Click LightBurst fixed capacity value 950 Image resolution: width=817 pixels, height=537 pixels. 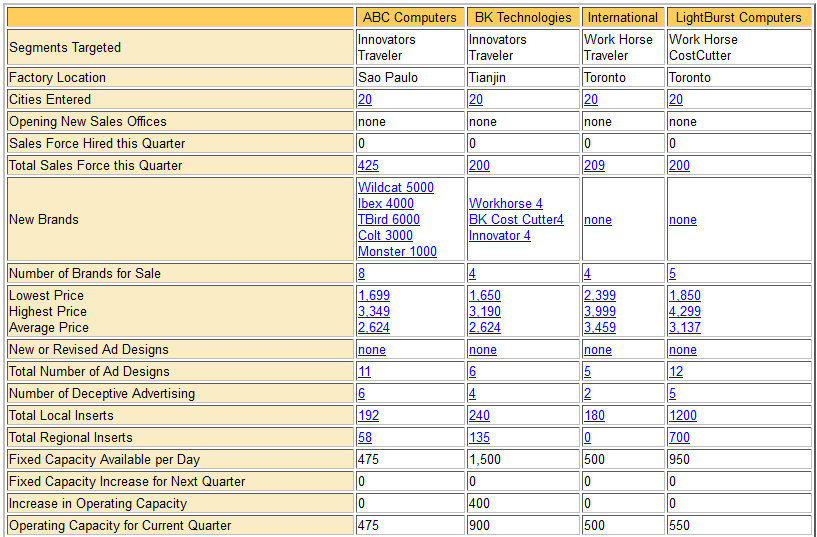679,460
